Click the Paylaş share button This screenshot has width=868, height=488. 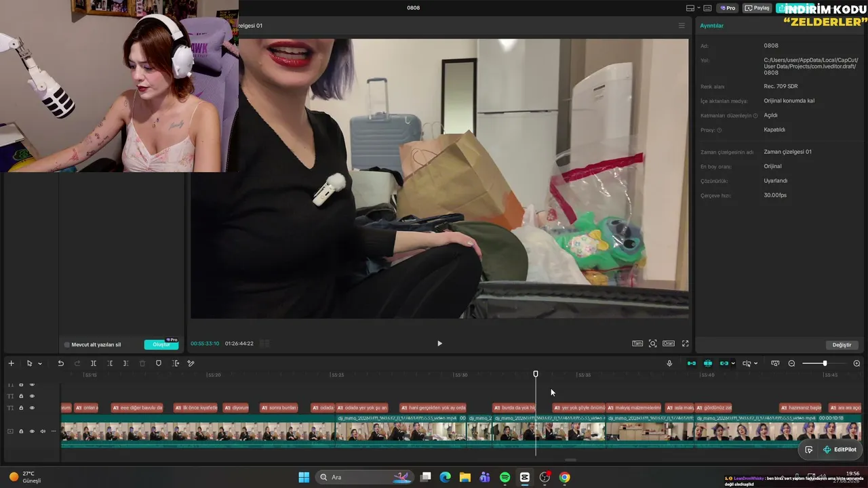pyautogui.click(x=757, y=8)
